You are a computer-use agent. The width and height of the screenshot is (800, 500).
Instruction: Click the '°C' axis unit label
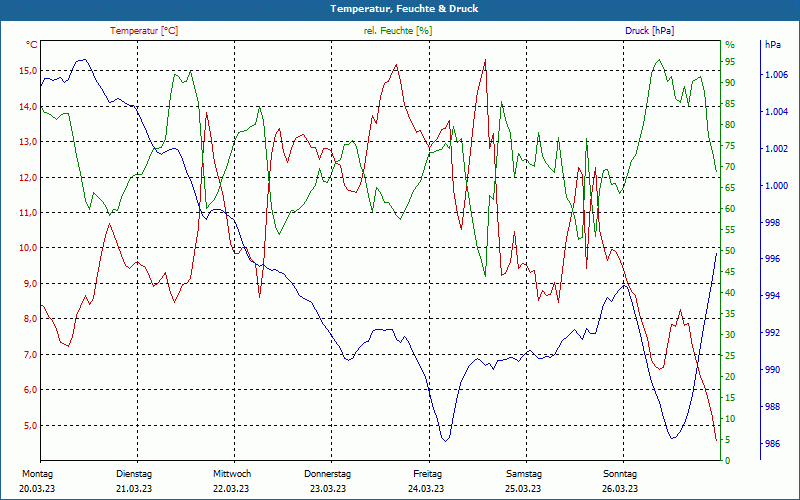coord(32,45)
